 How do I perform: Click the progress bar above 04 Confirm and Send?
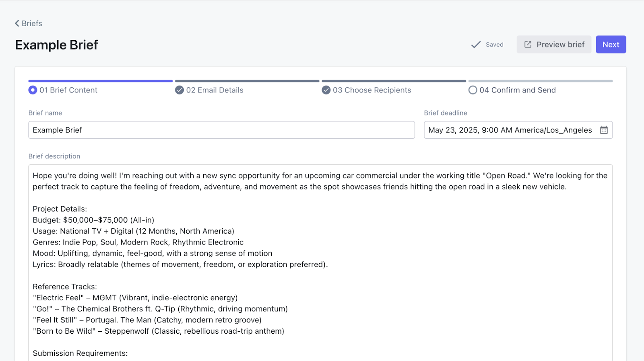[x=540, y=81]
